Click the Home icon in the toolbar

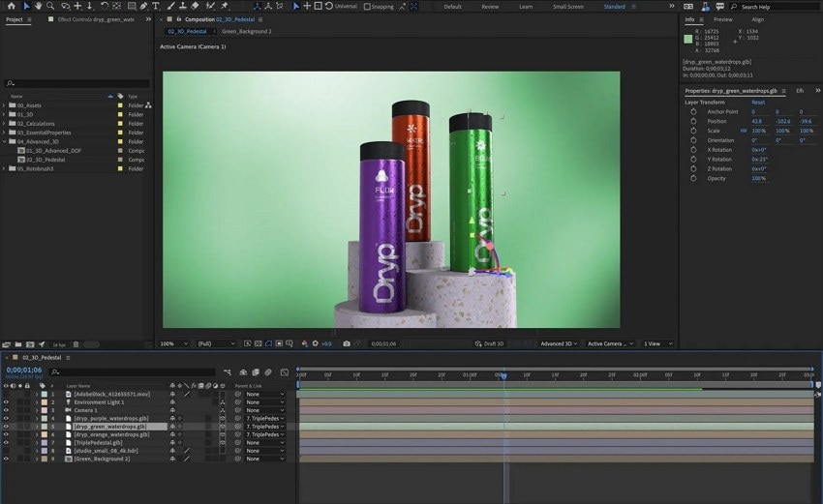click(x=11, y=7)
